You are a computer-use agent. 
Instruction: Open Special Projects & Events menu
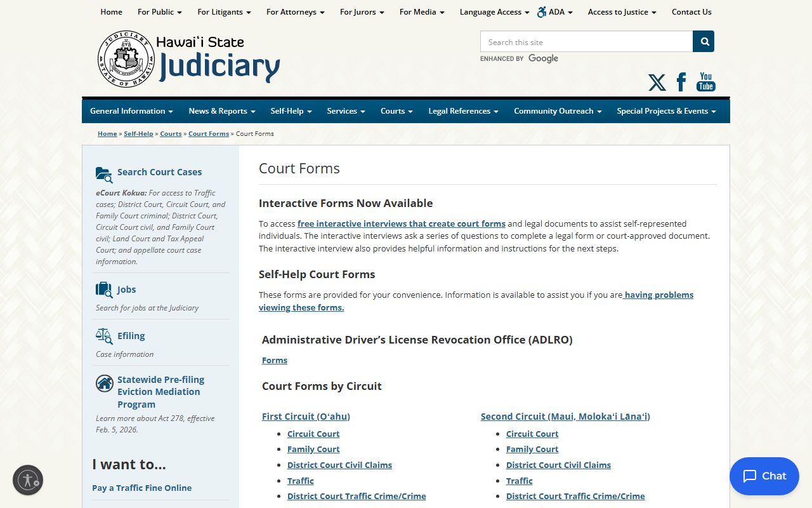click(666, 110)
